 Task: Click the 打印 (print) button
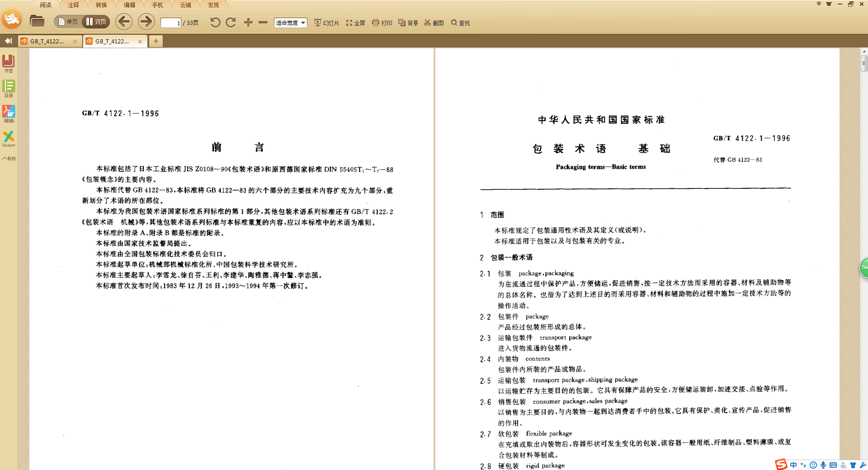click(x=382, y=23)
